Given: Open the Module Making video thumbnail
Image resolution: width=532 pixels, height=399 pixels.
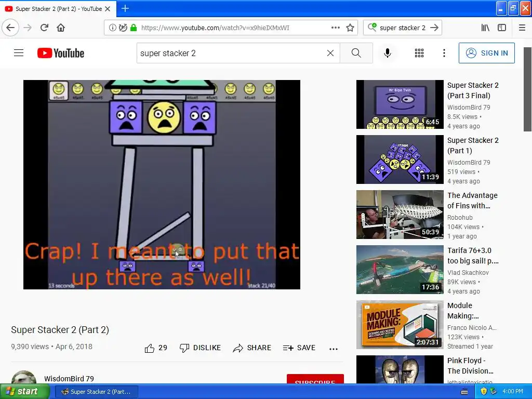Looking at the screenshot, I should pos(400,325).
